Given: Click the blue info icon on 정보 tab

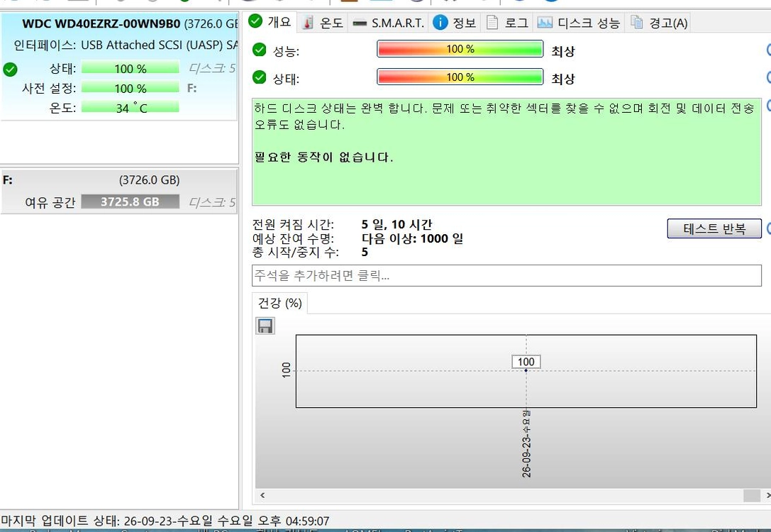Looking at the screenshot, I should pyautogui.click(x=440, y=22).
